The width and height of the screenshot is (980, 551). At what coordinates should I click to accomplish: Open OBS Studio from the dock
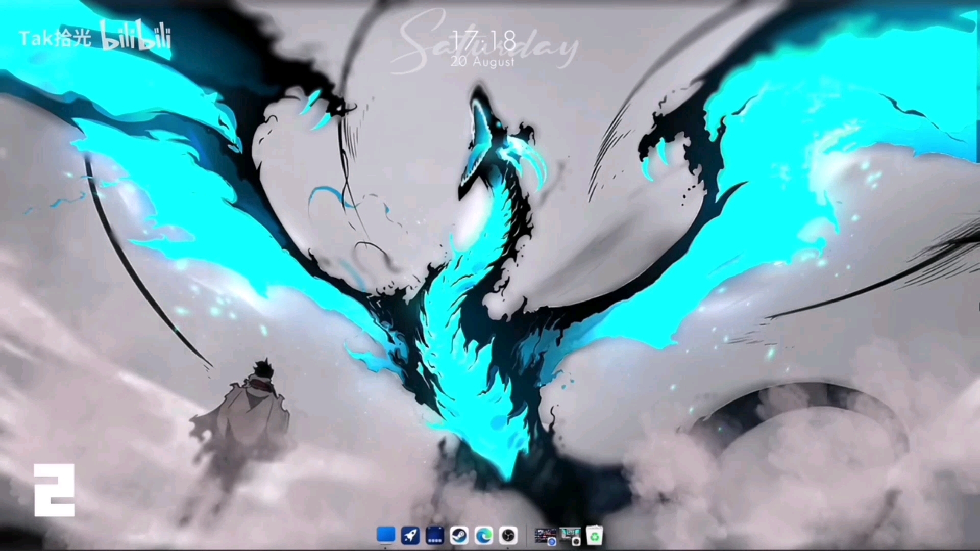click(x=508, y=536)
